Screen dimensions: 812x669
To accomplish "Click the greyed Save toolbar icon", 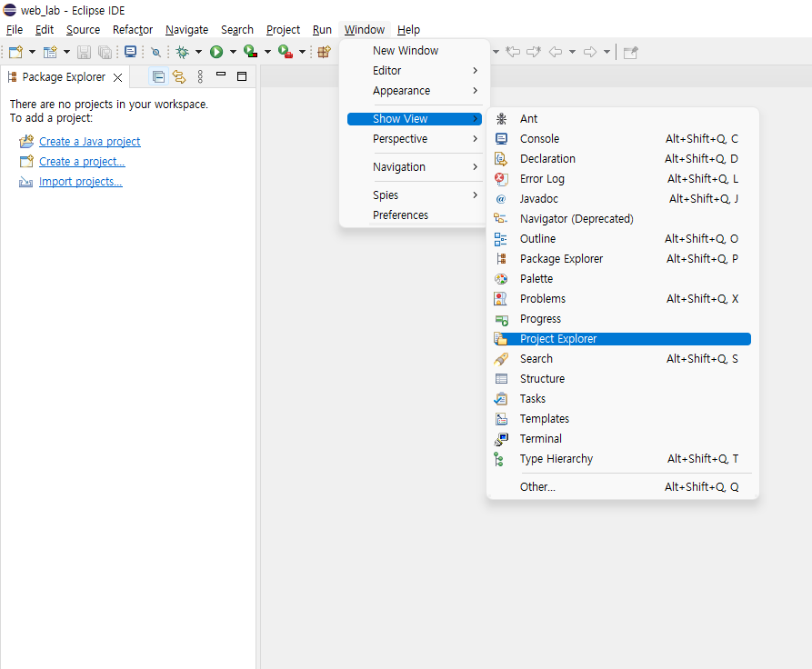I will point(84,52).
